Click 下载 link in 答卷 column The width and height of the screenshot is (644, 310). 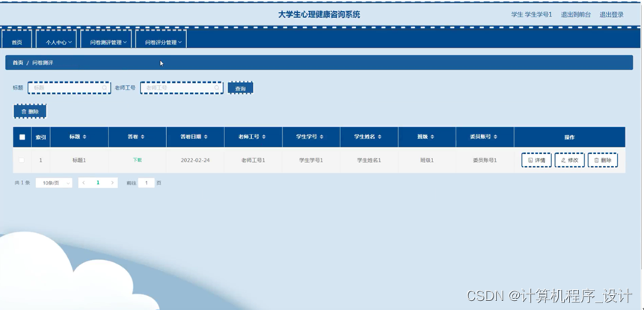(x=137, y=160)
